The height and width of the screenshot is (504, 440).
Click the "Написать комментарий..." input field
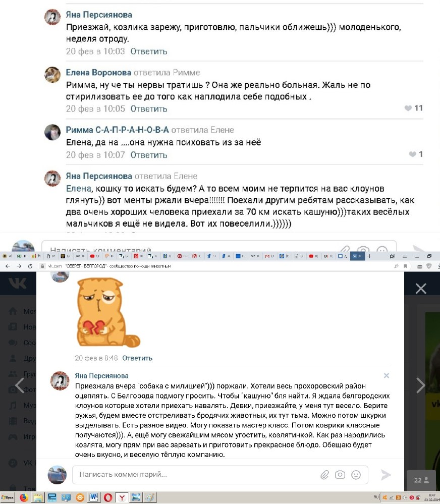click(x=220, y=475)
